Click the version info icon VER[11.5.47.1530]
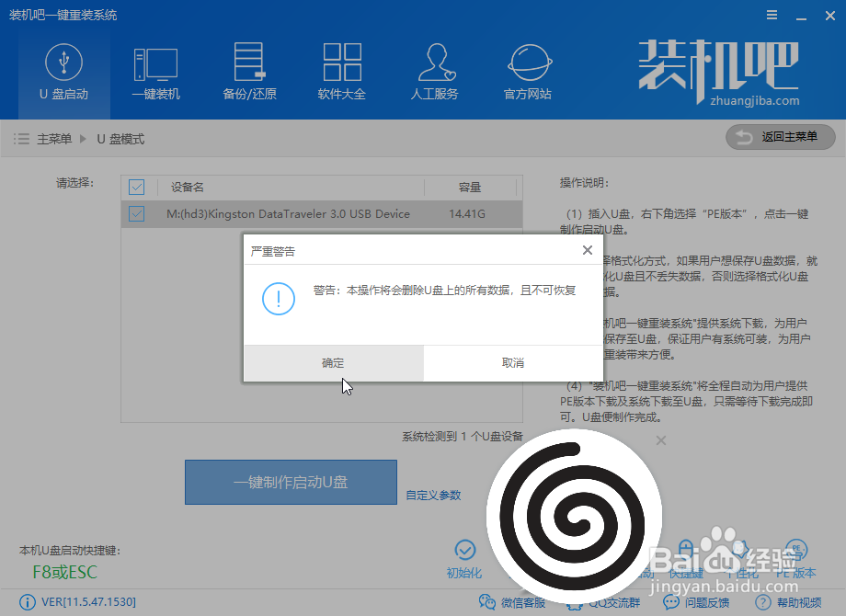846x616 pixels. [x=27, y=602]
